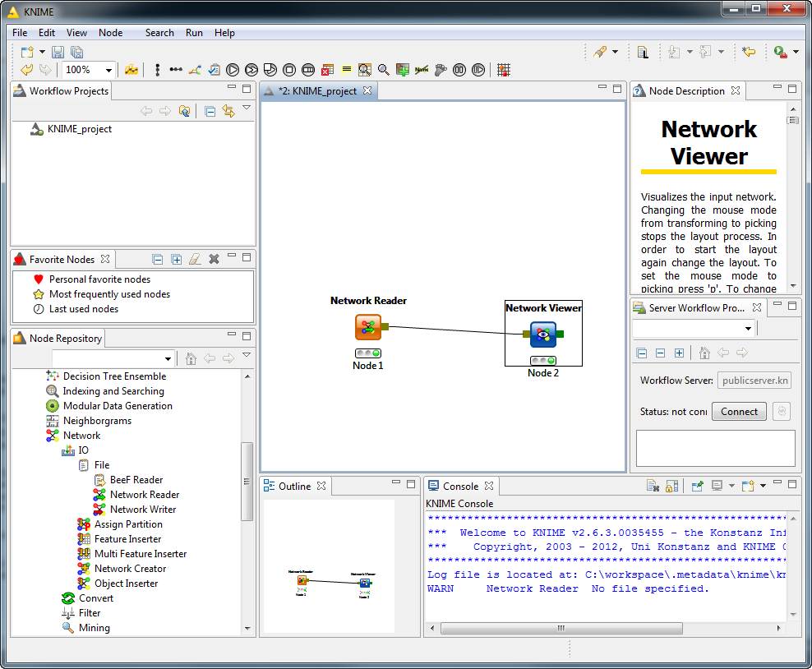The image size is (812, 669).
Task: Open the zoom percentage dropdown
Action: pyautogui.click(x=108, y=70)
